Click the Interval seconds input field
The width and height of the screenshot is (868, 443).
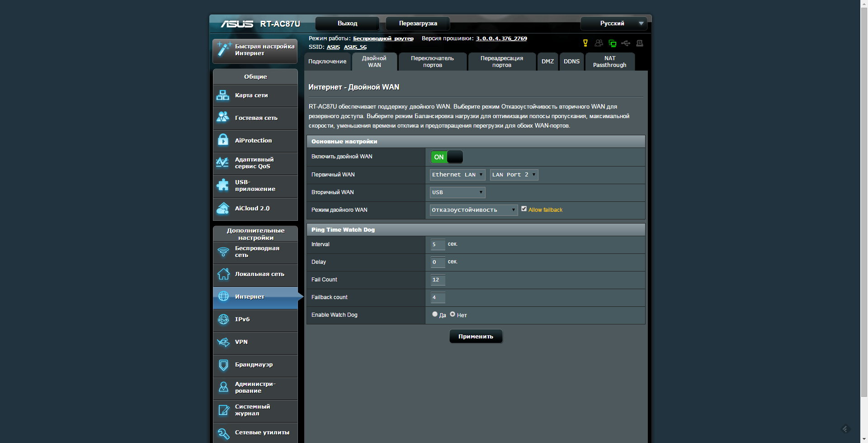(x=438, y=244)
